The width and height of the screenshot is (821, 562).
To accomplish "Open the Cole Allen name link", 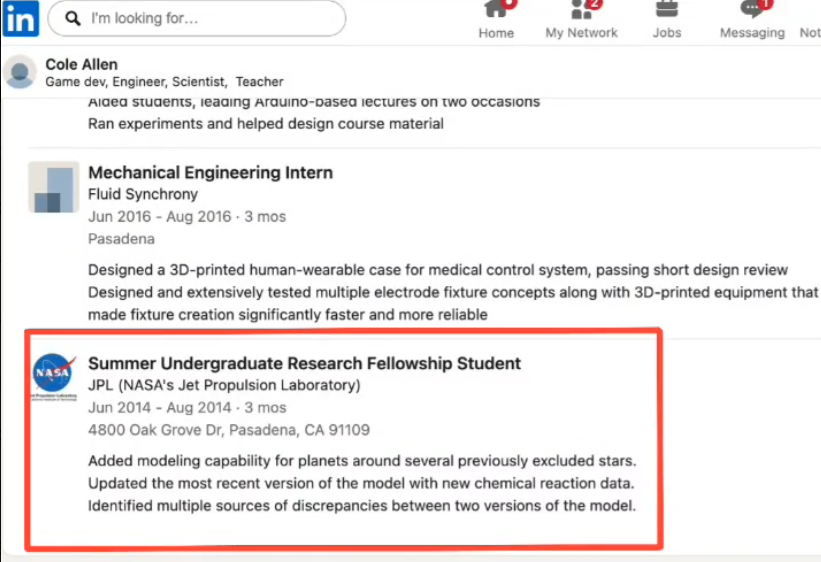I will coord(82,64).
